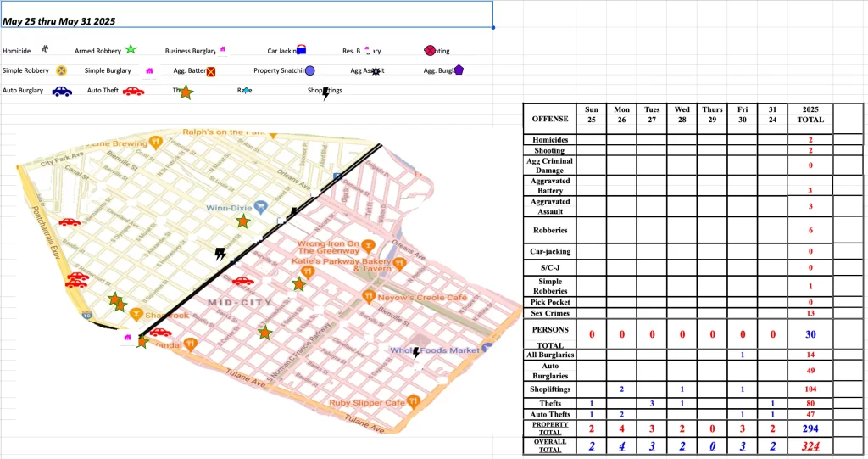Select the property total value 294
The height and width of the screenshot is (459, 868).
(x=810, y=428)
